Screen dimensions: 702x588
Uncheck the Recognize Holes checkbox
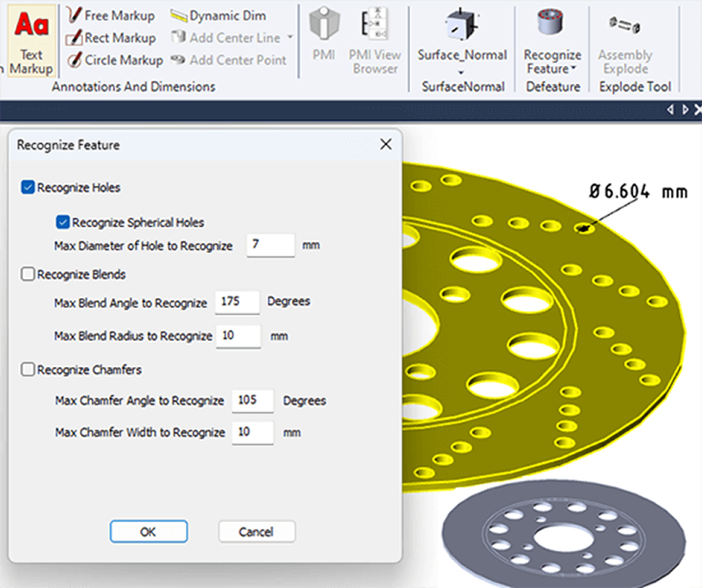[28, 187]
